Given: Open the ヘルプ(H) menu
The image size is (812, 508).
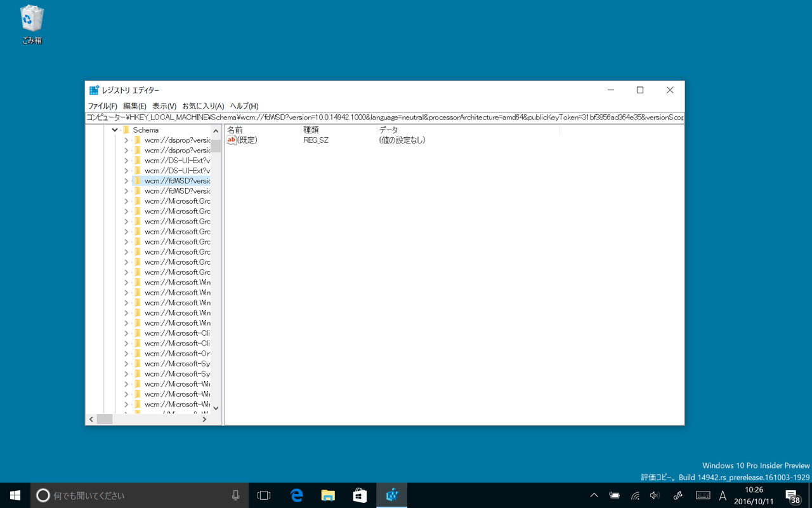Looking at the screenshot, I should (x=244, y=106).
